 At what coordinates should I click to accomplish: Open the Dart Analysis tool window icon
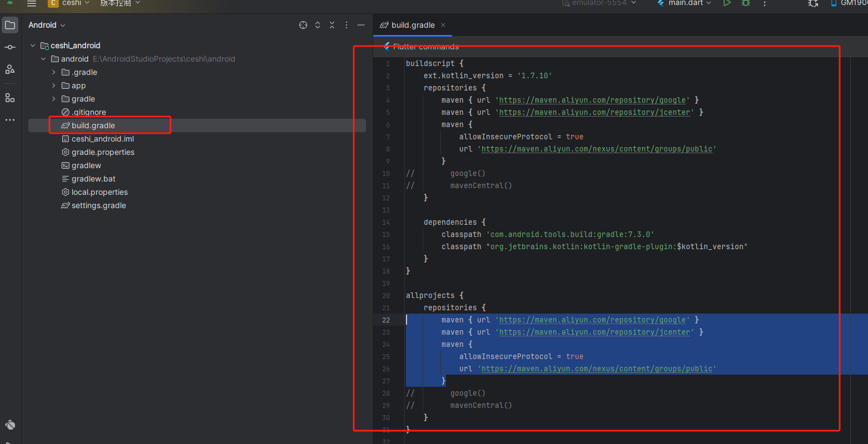[x=10, y=425]
